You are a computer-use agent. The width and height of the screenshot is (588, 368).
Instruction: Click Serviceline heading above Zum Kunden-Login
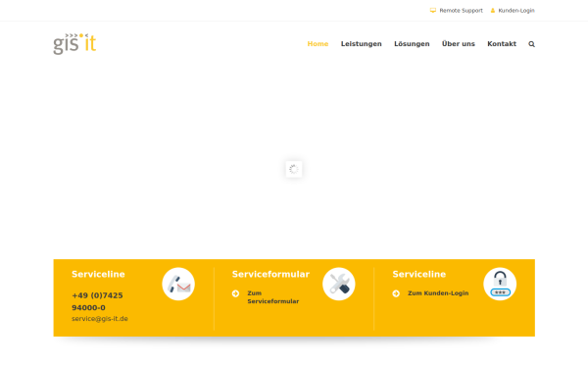tap(419, 274)
